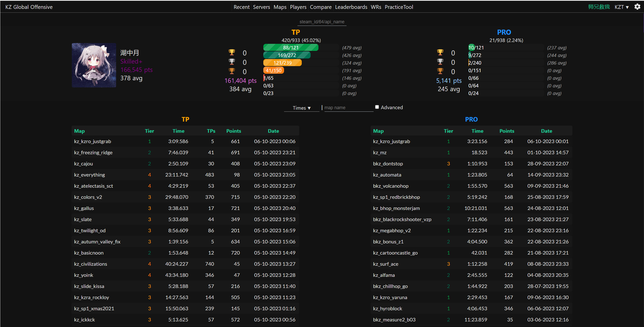Screen dimensions: 644x327
Task: Click the 师兄救我 username link
Action: [599, 7]
